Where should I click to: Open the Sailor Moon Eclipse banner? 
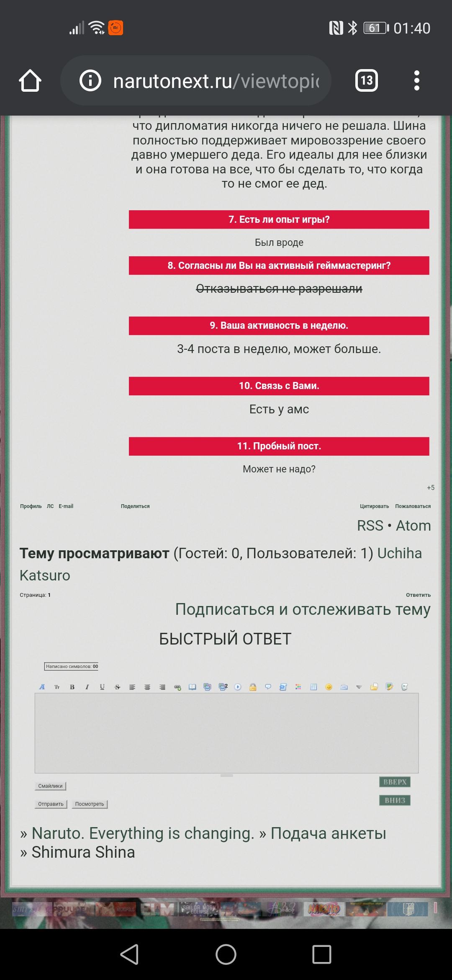(199, 909)
